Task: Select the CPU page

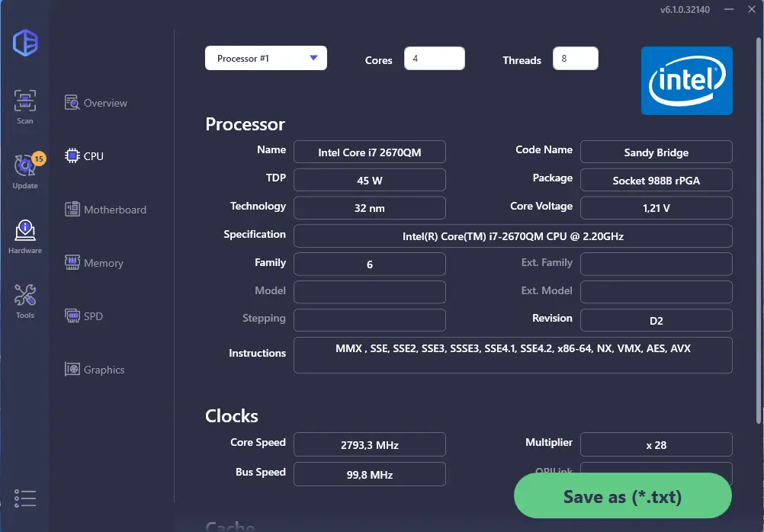Action: 85,156
